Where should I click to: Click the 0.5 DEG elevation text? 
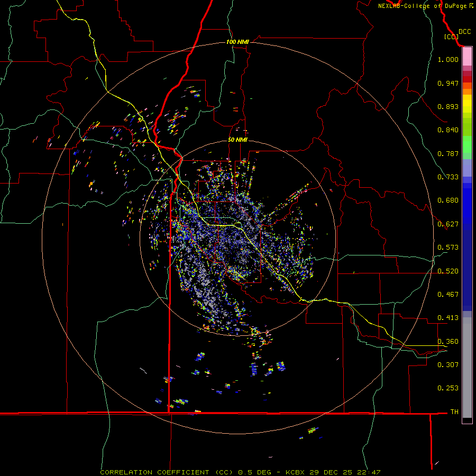pyautogui.click(x=254, y=472)
